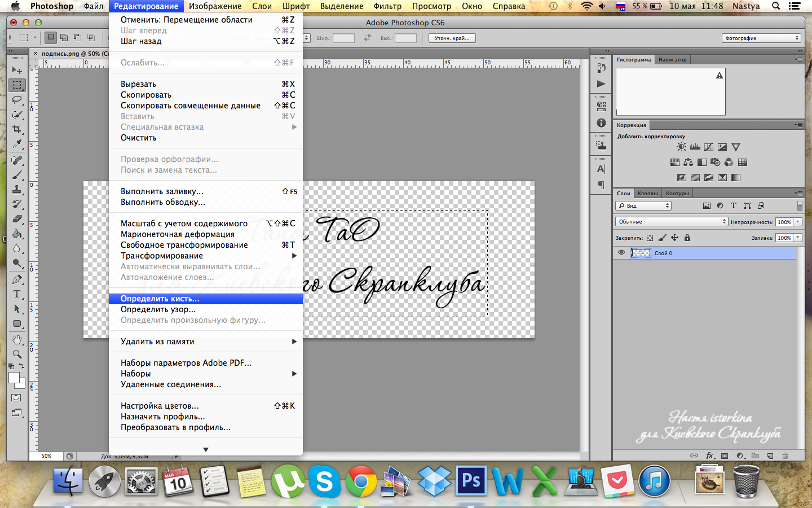This screenshot has width=812, height=508.
Task: Toggle lock position
Action: click(674, 238)
